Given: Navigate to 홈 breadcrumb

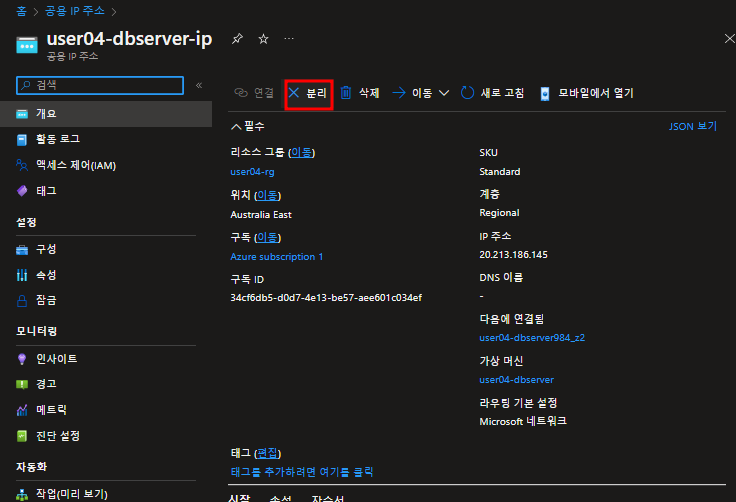Looking at the screenshot, I should coord(22,11).
